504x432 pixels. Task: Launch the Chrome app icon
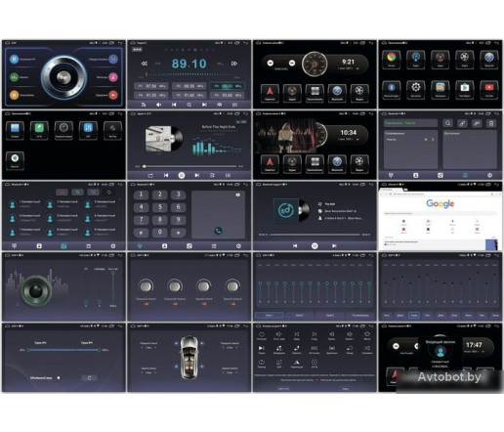click(391, 59)
